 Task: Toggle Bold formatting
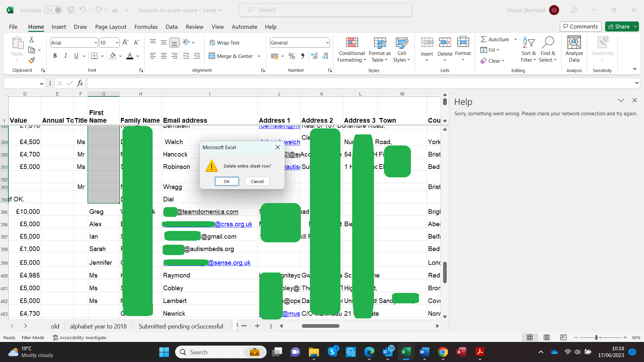[55, 56]
